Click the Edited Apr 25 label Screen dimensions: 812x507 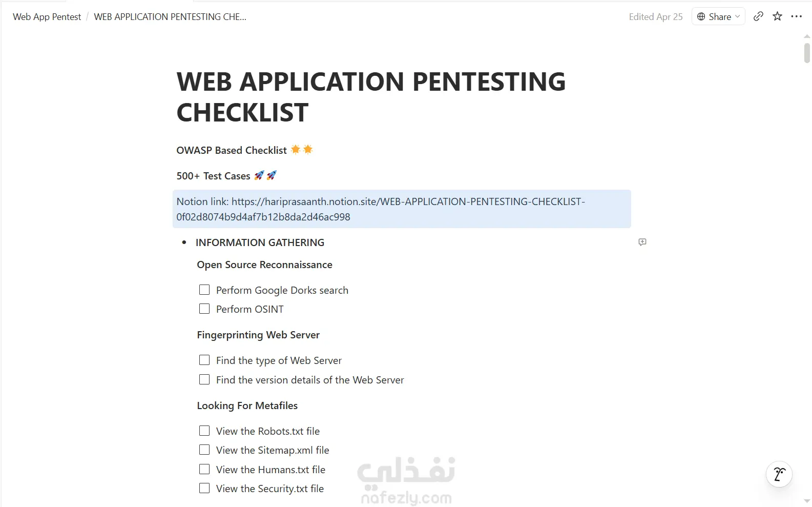pos(656,17)
